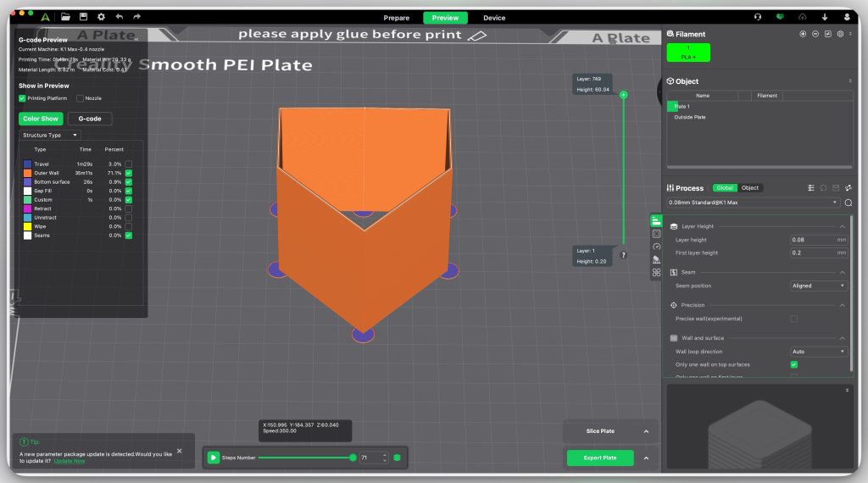Viewport: 868px width, 483px height.
Task: Click the Update Now link
Action: click(70, 461)
